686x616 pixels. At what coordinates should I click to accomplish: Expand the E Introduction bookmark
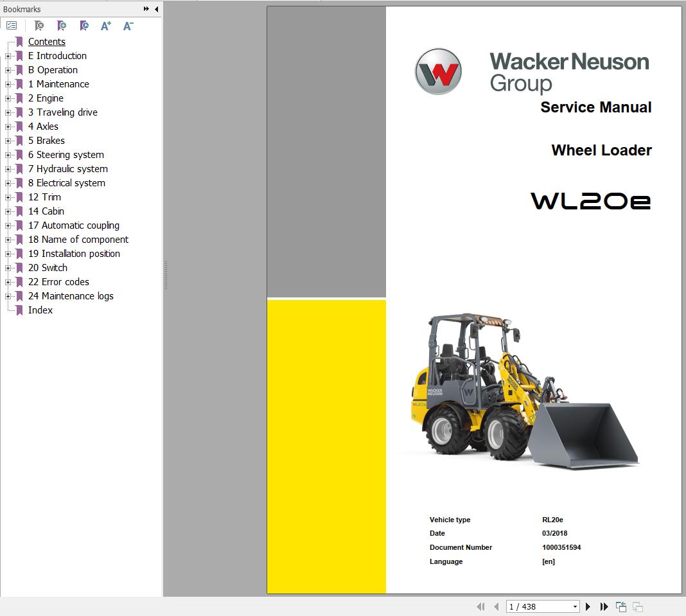(x=8, y=56)
